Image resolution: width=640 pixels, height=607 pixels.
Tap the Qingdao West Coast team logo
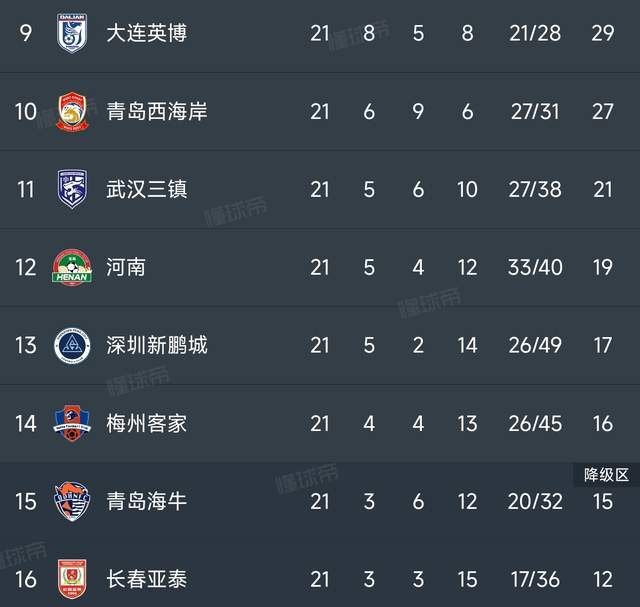(72, 111)
